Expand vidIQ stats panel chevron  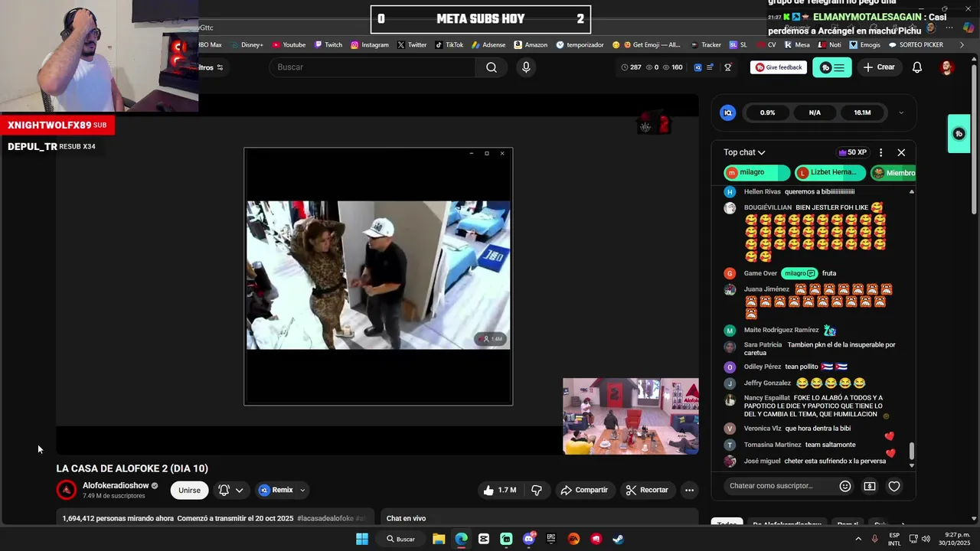point(901,112)
